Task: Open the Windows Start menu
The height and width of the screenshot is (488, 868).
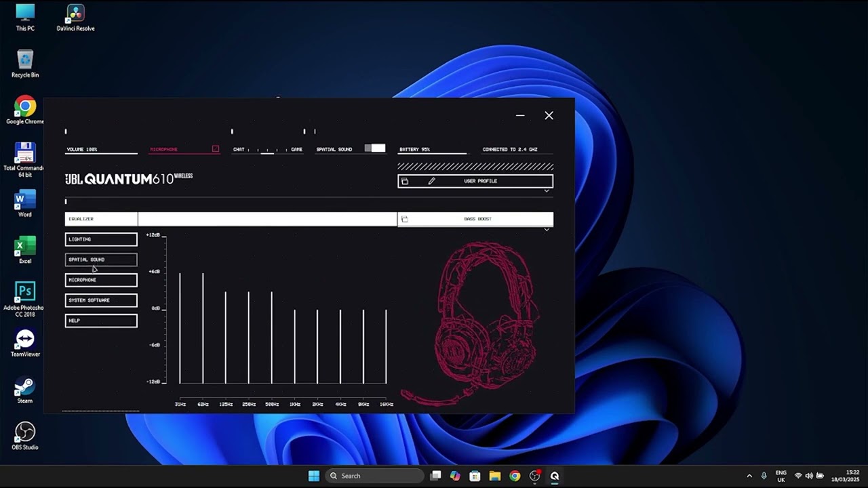Action: coord(314,476)
